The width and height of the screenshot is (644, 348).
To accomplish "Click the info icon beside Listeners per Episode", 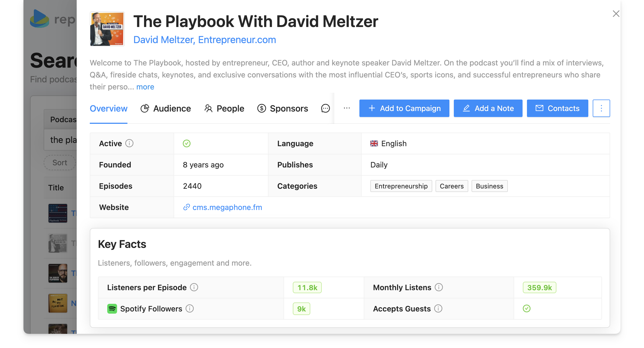I will point(194,287).
